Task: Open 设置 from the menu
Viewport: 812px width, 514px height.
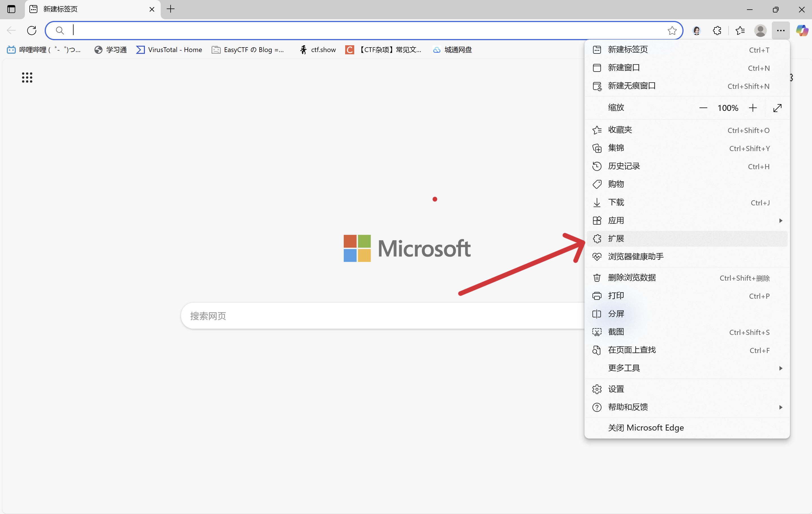Action: (616, 389)
